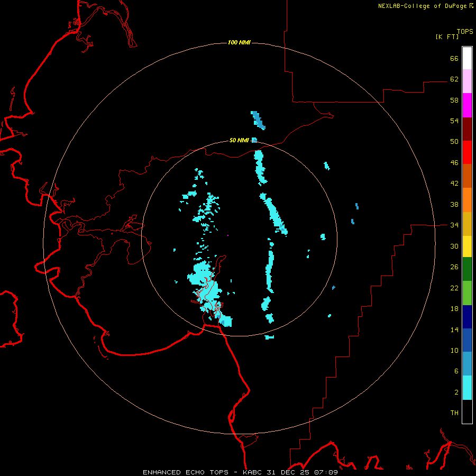This screenshot has width=476, height=476.
Task: Click the legend value 10
Action: [454, 351]
